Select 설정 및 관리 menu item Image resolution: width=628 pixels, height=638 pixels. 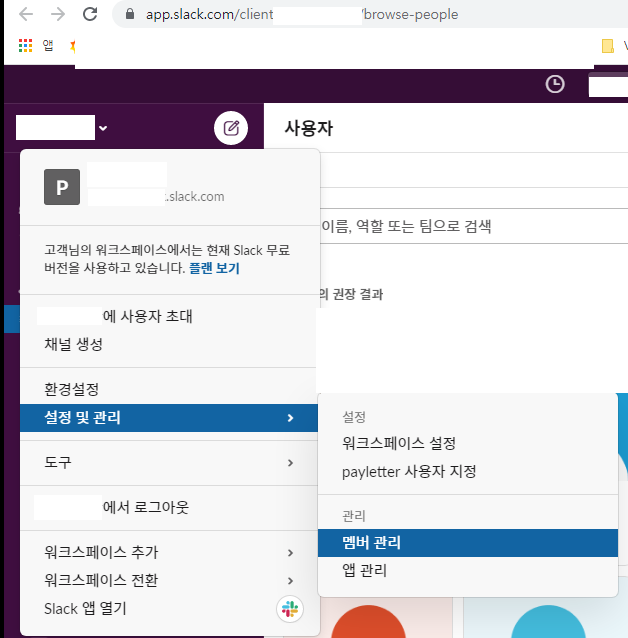point(168,418)
